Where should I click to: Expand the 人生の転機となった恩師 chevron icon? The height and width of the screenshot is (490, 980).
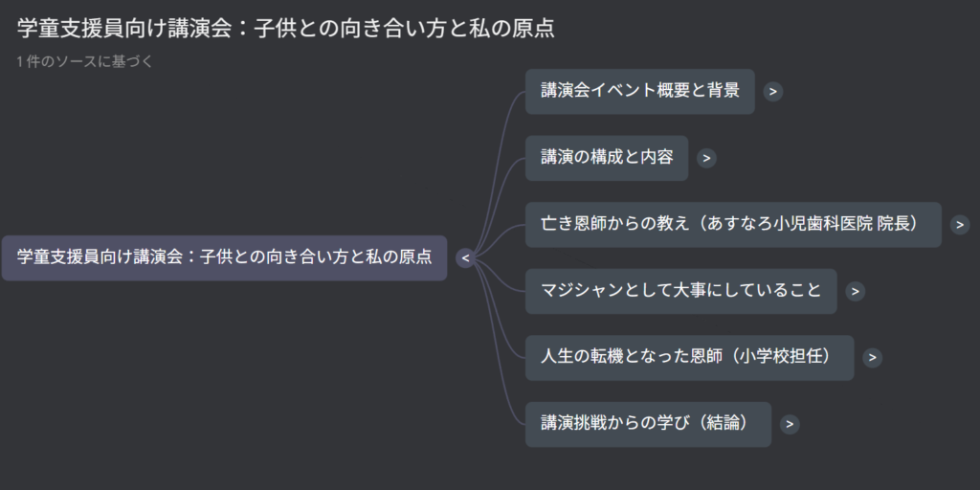coord(871,358)
